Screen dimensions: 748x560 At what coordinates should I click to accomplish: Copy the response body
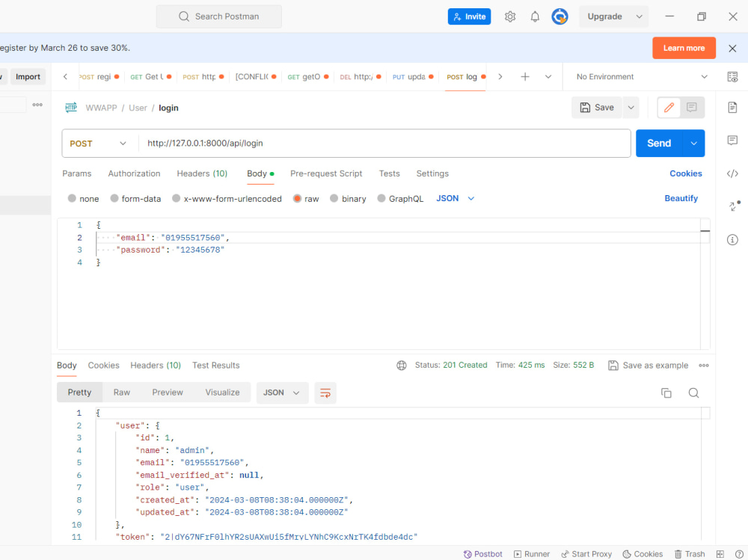(x=666, y=393)
